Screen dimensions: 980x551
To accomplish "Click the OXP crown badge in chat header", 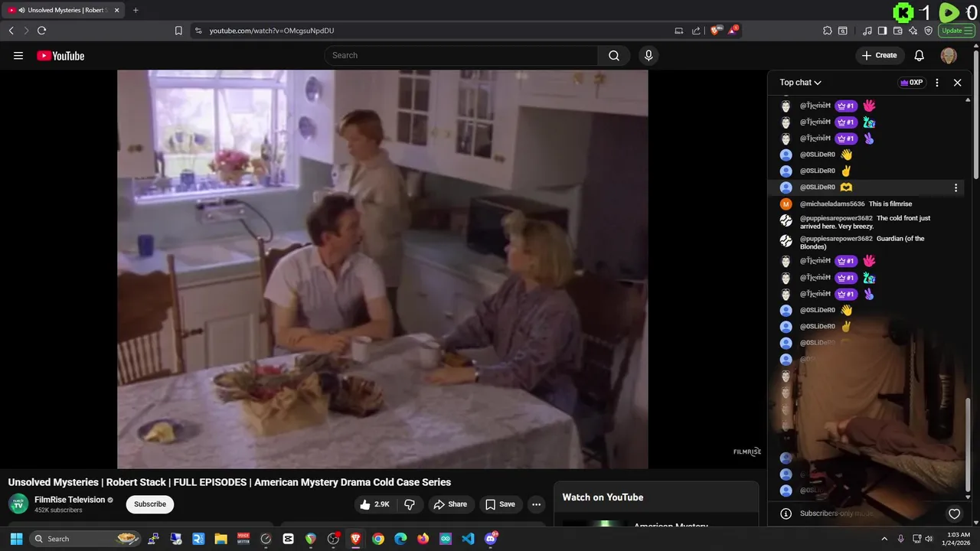I will pyautogui.click(x=911, y=83).
